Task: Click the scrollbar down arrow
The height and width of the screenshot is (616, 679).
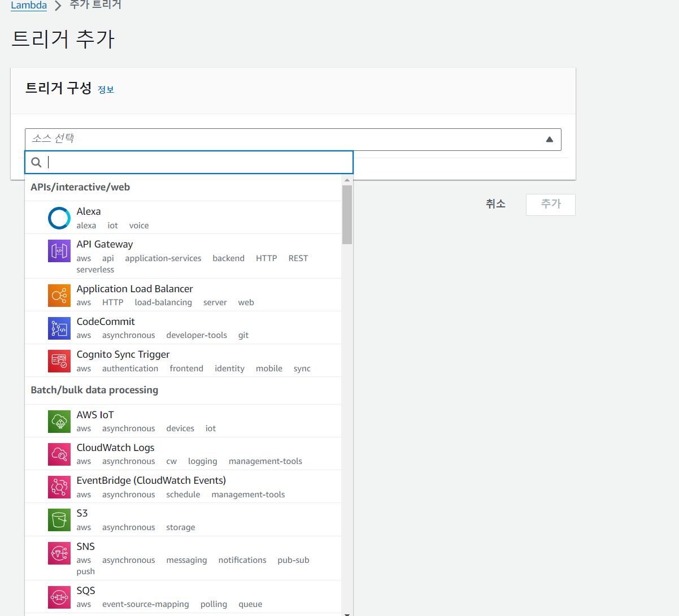Action: click(x=347, y=613)
